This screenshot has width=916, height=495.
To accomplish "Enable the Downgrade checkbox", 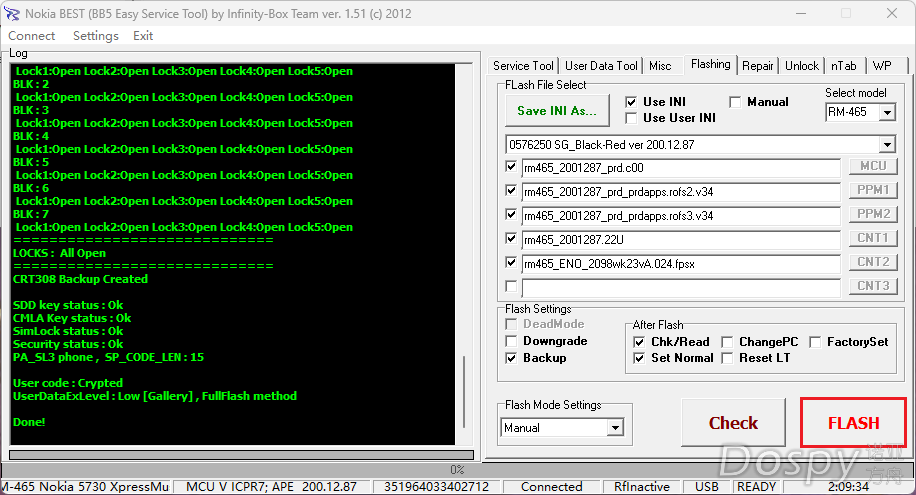I will (x=511, y=341).
